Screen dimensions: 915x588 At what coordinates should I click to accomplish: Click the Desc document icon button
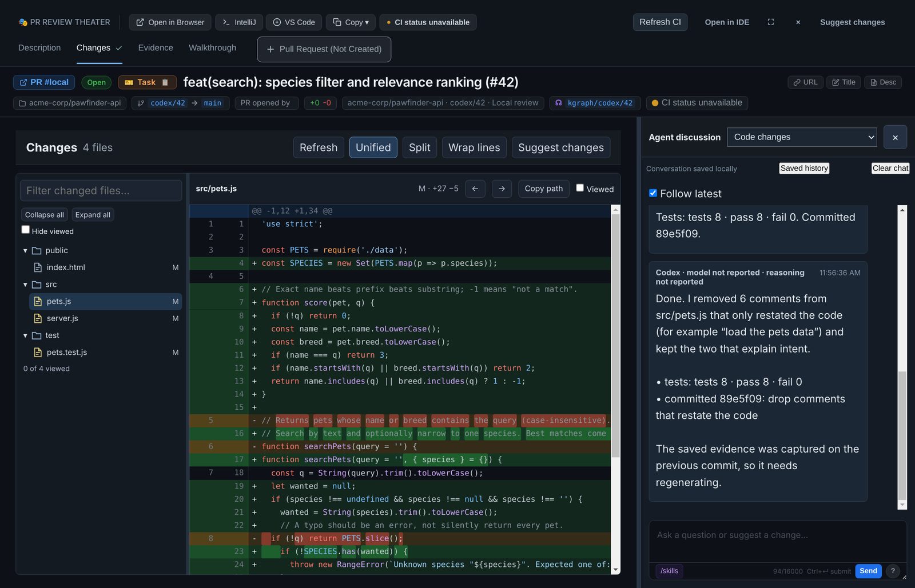click(x=883, y=82)
